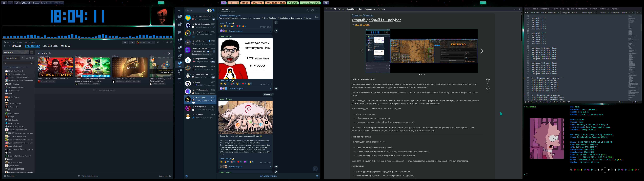The height and width of the screenshot is (181, 644).
Task: Switch Steam library to grid collections view
Action: [32, 52]
